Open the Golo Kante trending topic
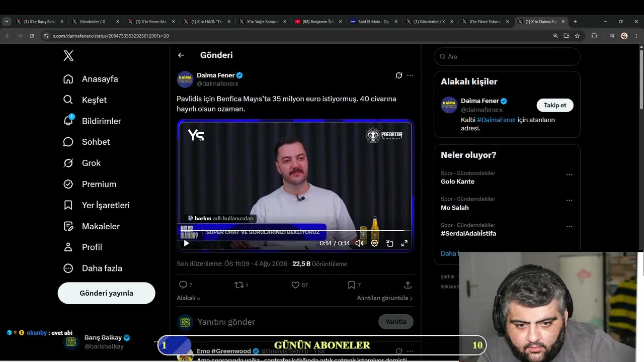 457,182
